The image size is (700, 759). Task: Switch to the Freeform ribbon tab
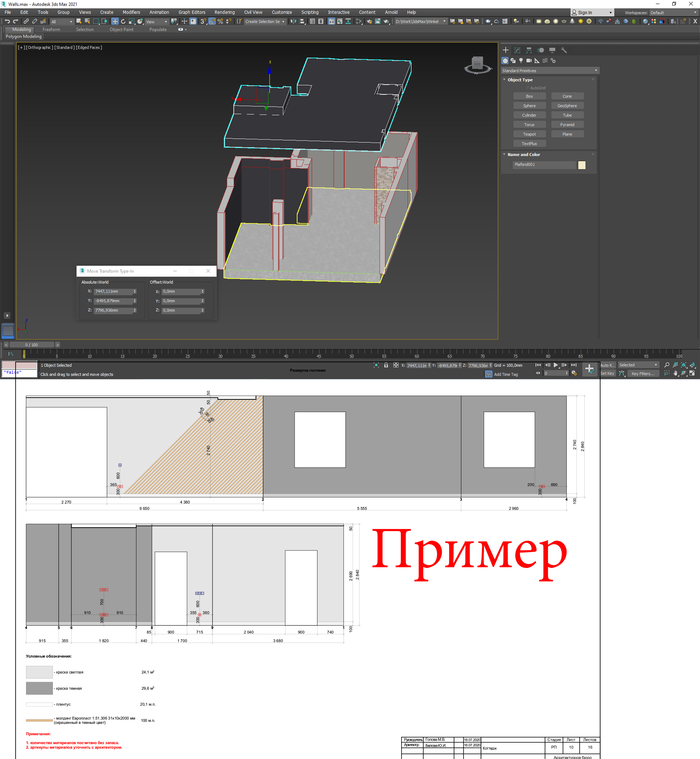pyautogui.click(x=51, y=30)
